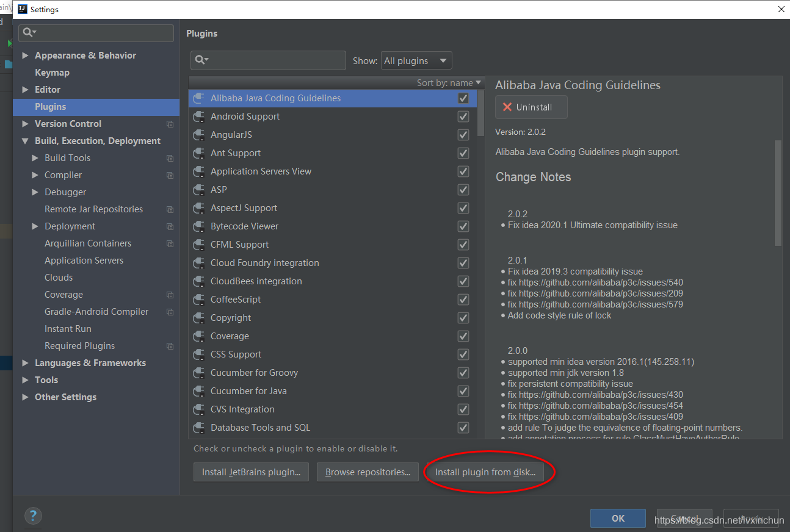Focus the settings tree search field
This screenshot has height=532, width=790.
96,33
